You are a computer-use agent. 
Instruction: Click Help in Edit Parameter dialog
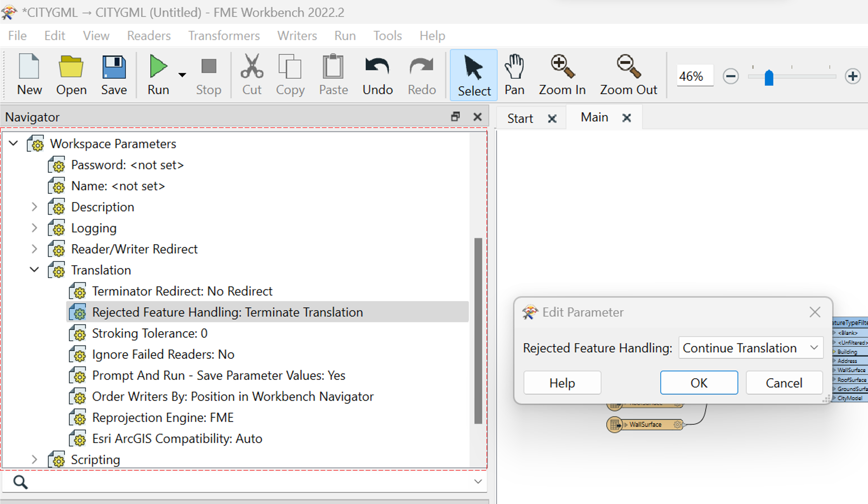[562, 383]
